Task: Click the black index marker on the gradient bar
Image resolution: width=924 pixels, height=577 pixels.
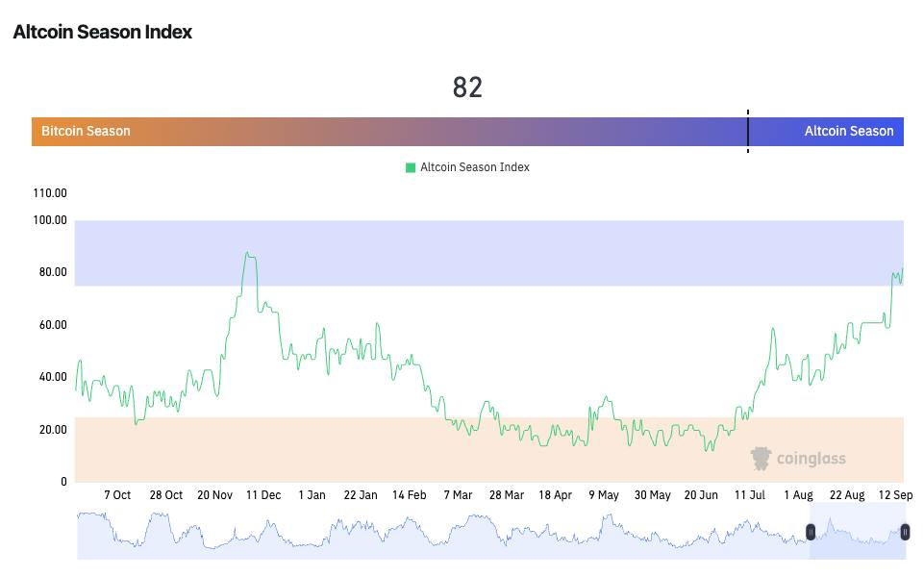Action: [747, 131]
